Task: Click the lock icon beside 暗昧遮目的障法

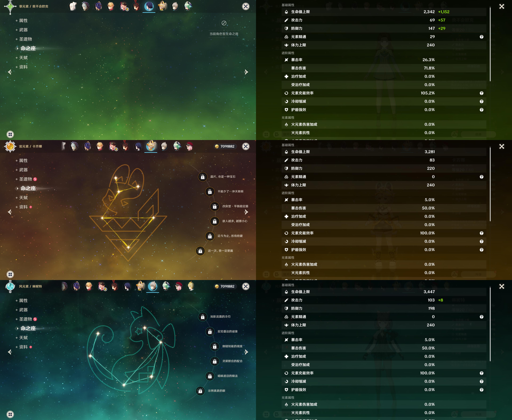Action: point(210,376)
